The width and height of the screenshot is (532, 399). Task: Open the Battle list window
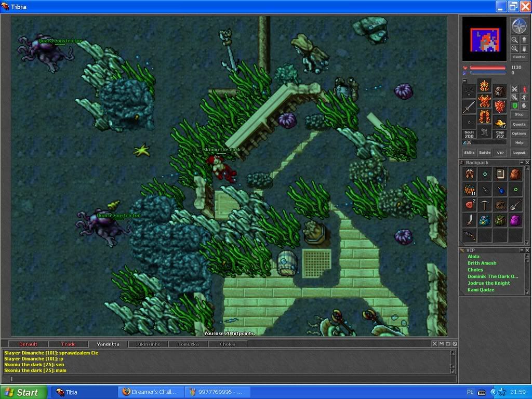(485, 153)
